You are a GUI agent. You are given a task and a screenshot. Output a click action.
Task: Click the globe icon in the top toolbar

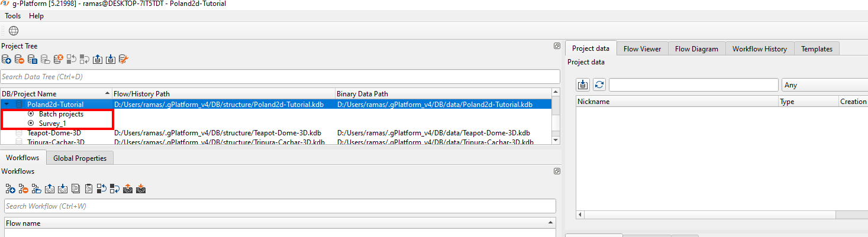[x=14, y=31]
